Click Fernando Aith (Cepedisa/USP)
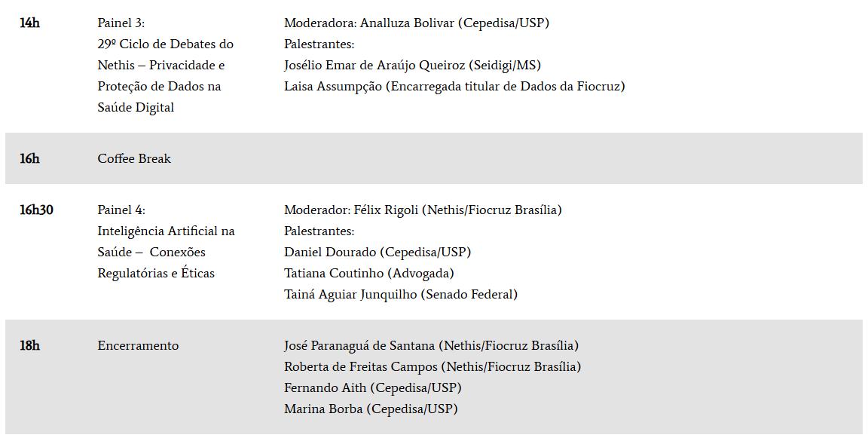 tap(372, 388)
